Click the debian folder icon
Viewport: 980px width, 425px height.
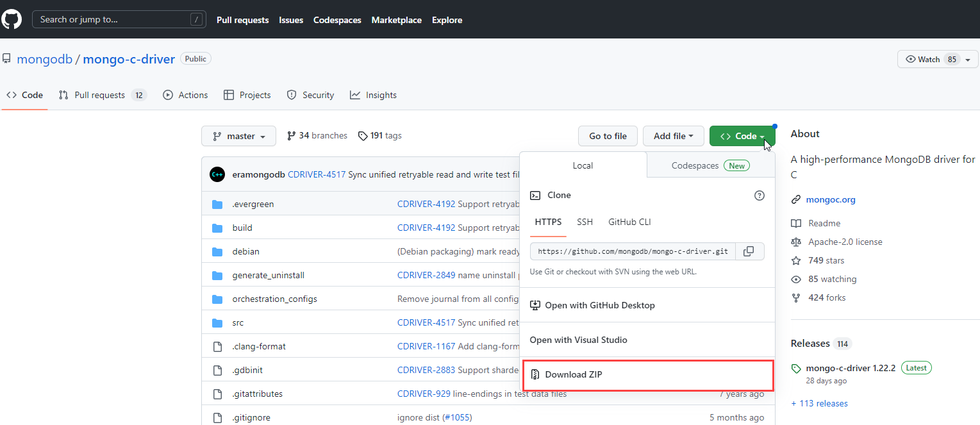tap(217, 252)
